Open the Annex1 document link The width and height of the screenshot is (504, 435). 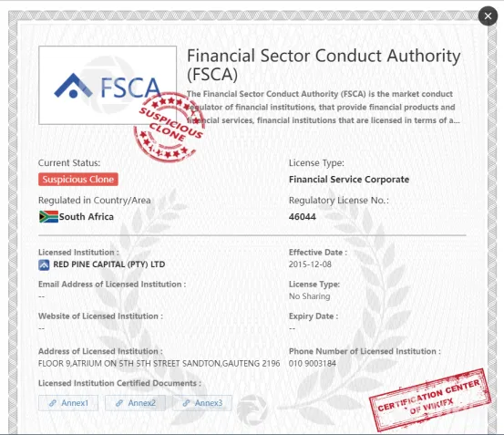(68, 403)
